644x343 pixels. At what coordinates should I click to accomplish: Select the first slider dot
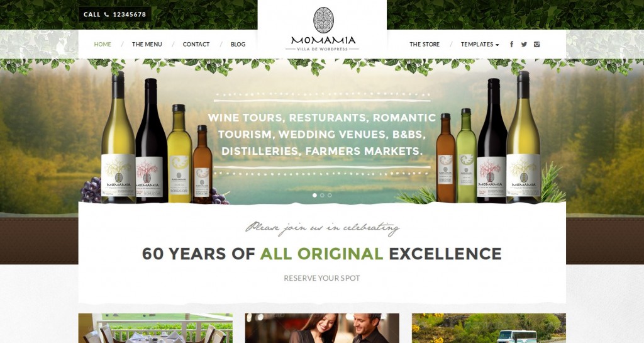(314, 195)
